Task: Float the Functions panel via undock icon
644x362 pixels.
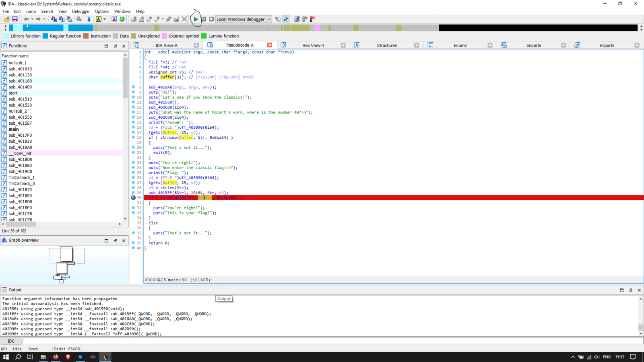Action: [x=115, y=46]
